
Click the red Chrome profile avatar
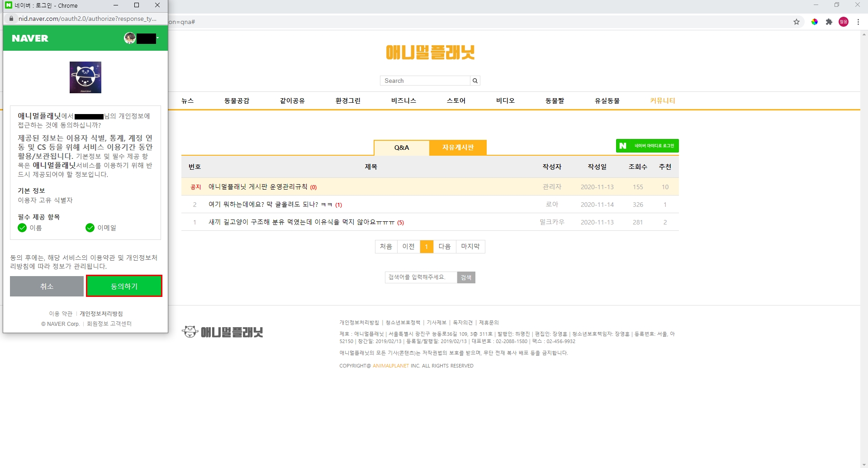[x=844, y=22]
